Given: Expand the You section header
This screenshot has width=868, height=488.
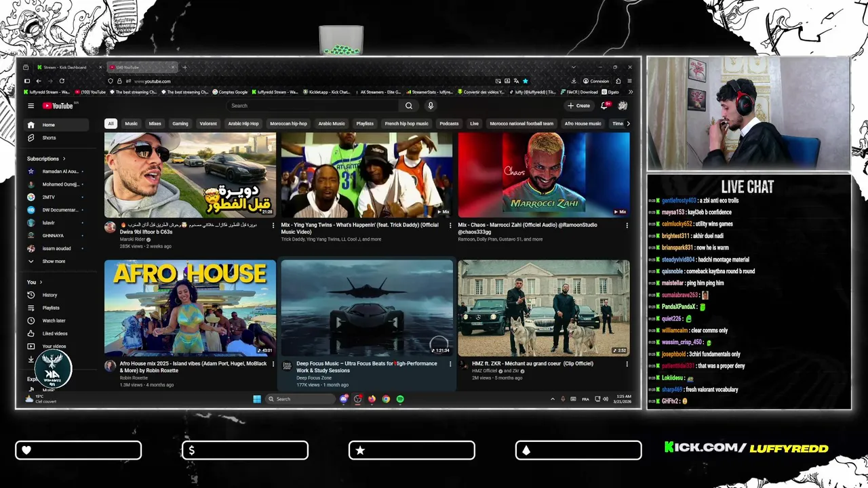Looking at the screenshot, I should 35,282.
